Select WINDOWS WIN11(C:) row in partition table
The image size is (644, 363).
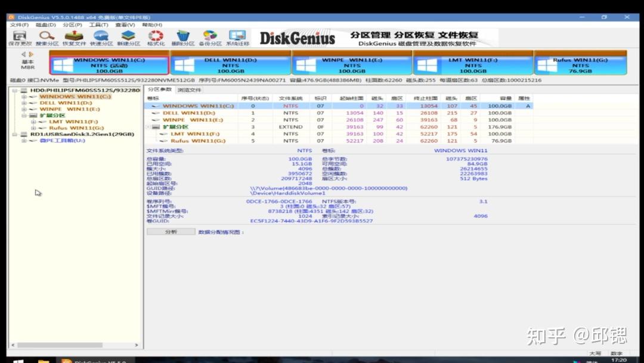pos(339,106)
